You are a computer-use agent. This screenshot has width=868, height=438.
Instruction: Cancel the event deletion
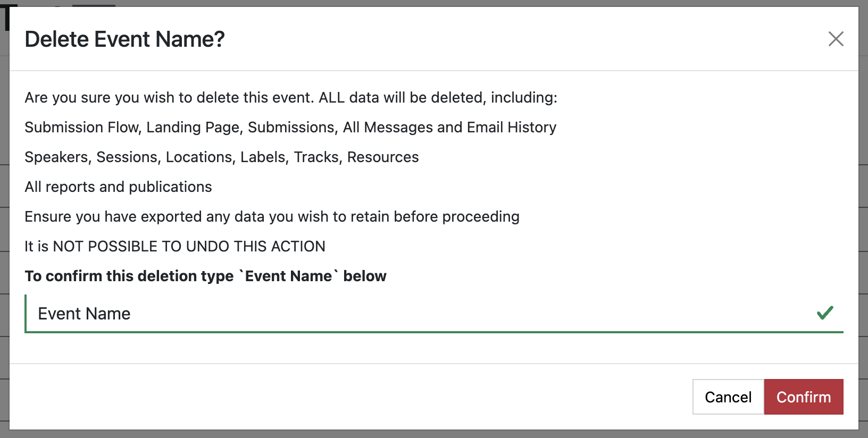(728, 397)
